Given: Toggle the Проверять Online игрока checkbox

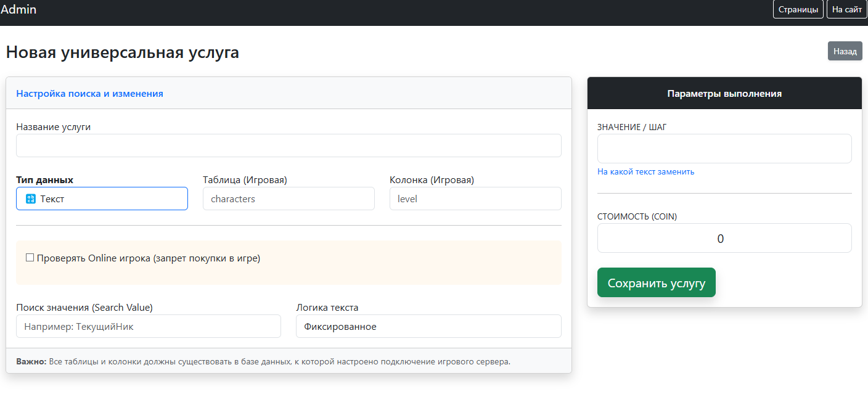Looking at the screenshot, I should [30, 258].
